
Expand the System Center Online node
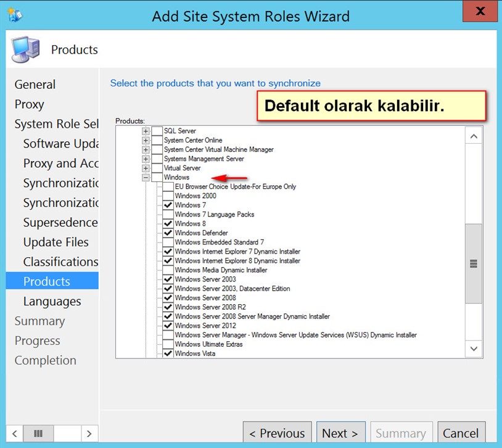pyautogui.click(x=146, y=140)
